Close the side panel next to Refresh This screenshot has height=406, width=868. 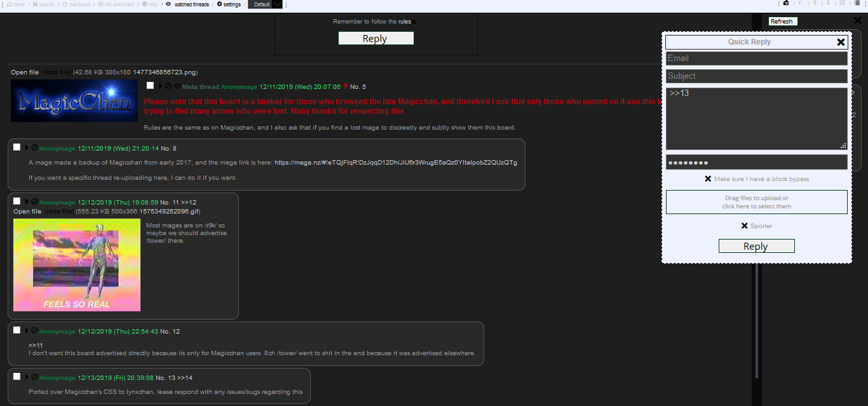(x=858, y=21)
